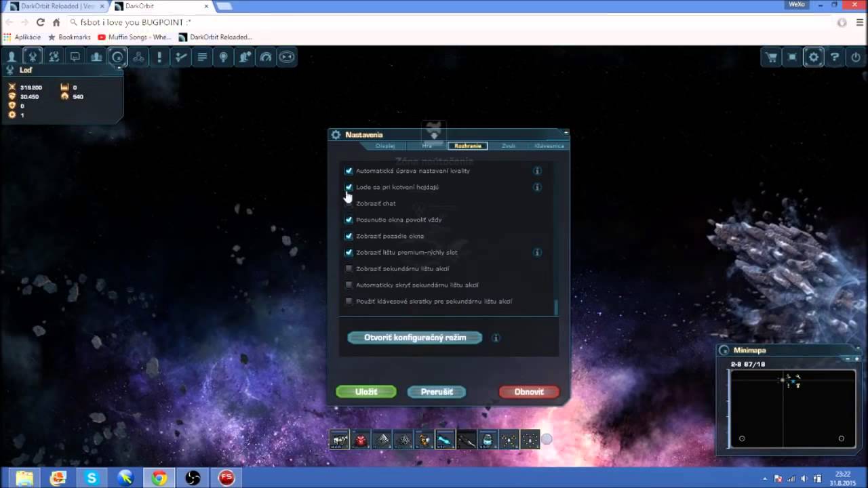
Task: Open the shop cart icon
Action: click(771, 58)
